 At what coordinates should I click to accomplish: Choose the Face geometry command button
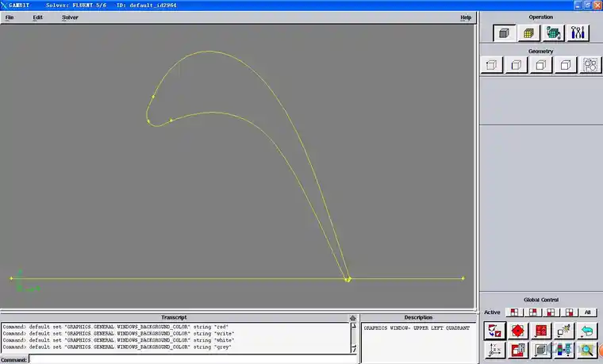(540, 65)
